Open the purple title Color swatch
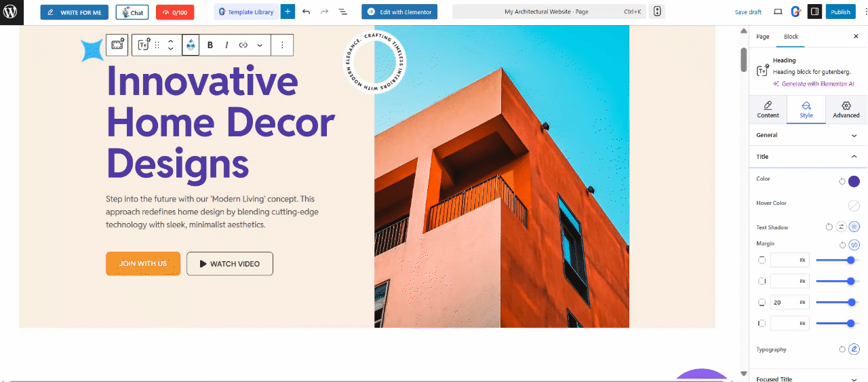This screenshot has width=868, height=382. [x=854, y=181]
